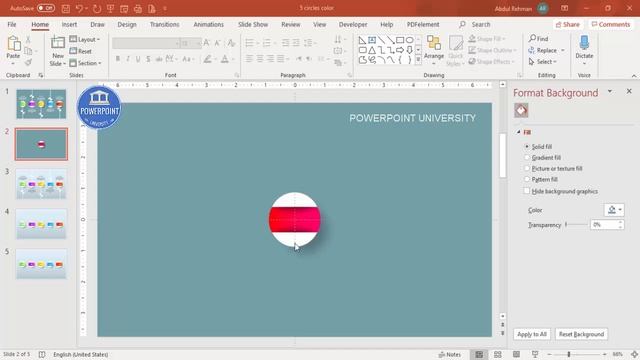Click the Increase Font Size icon
The image size is (640, 360).
coord(207,43)
